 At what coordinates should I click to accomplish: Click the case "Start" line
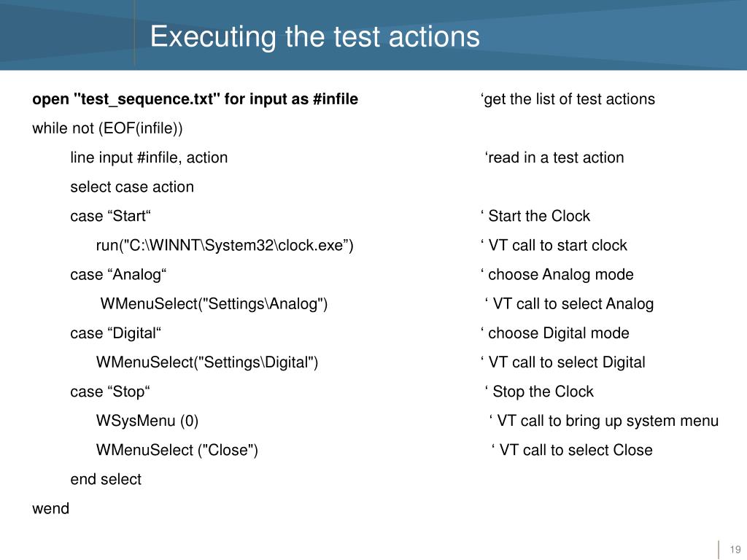click(x=110, y=216)
